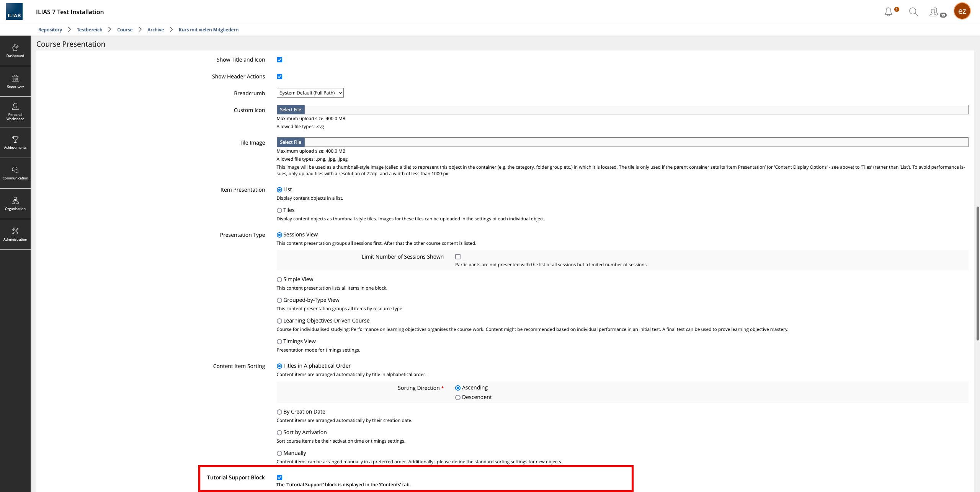Enable Limit Number of Sessions Shown
The height and width of the screenshot is (492, 980).
458,257
